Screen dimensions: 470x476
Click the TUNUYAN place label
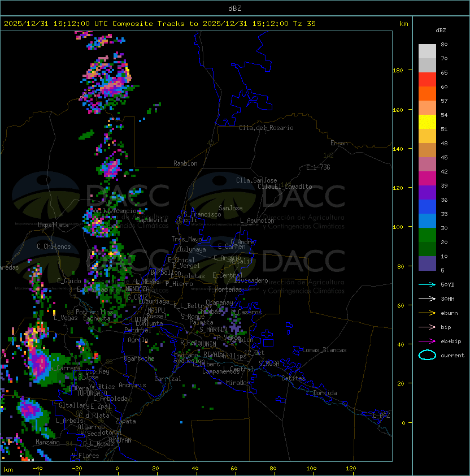[x=120, y=440]
